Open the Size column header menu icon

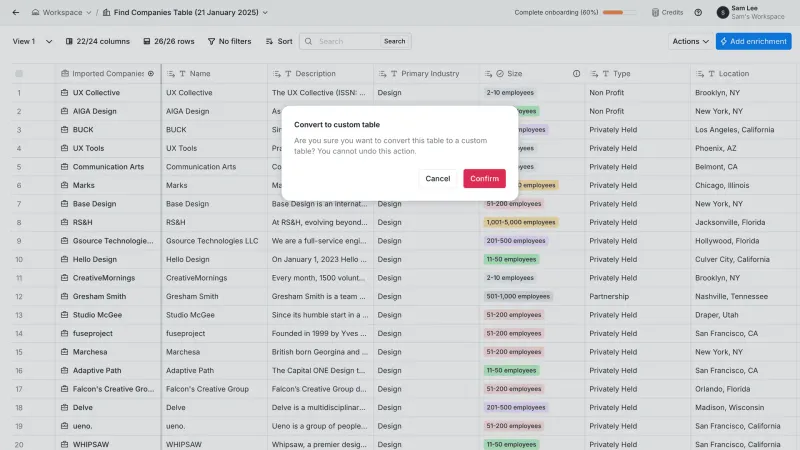pos(488,73)
